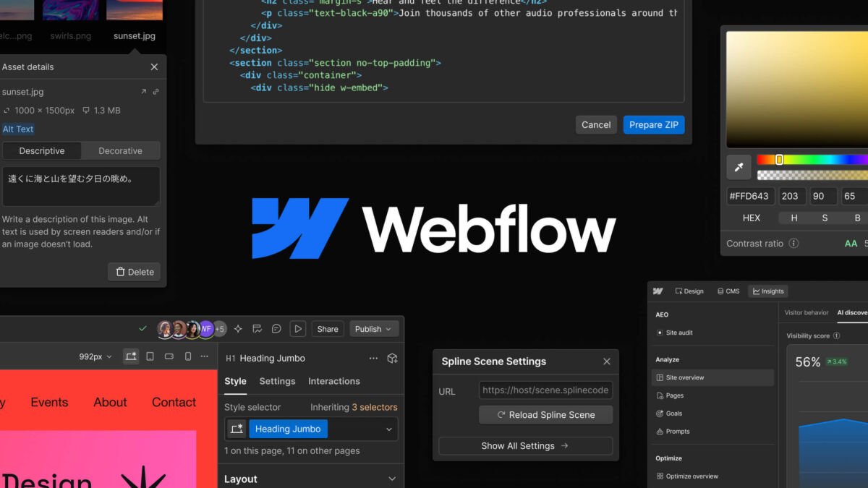Open the page feedback comment icon
This screenshot has height=488, width=868.
(x=257, y=329)
